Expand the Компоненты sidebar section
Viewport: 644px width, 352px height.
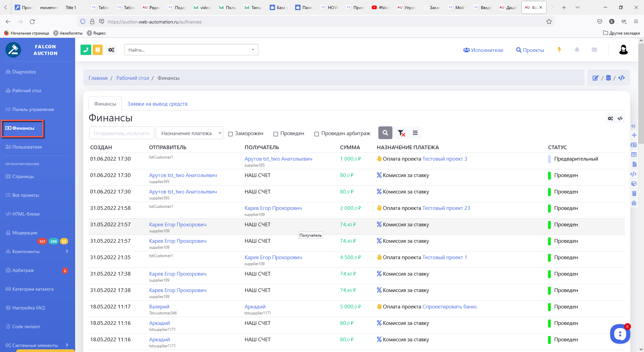(37, 251)
